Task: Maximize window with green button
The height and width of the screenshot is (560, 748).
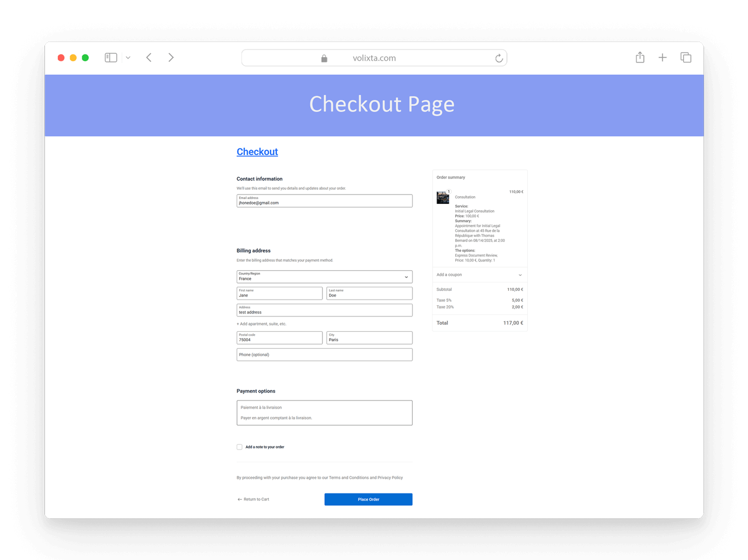Action: (x=85, y=58)
